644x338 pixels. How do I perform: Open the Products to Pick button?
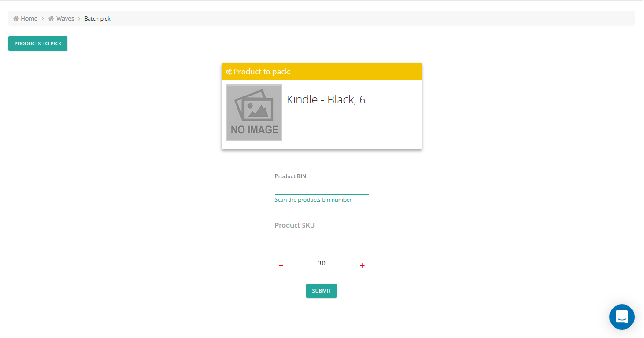click(38, 44)
